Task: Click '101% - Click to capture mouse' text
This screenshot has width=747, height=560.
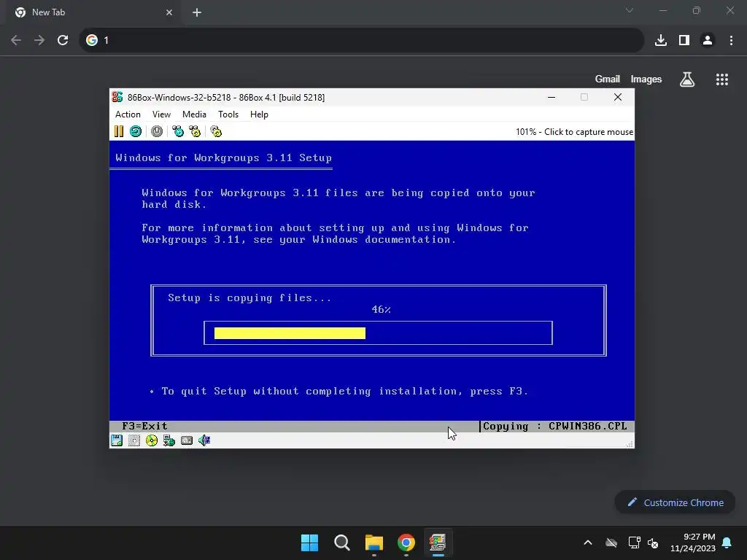Action: (574, 132)
